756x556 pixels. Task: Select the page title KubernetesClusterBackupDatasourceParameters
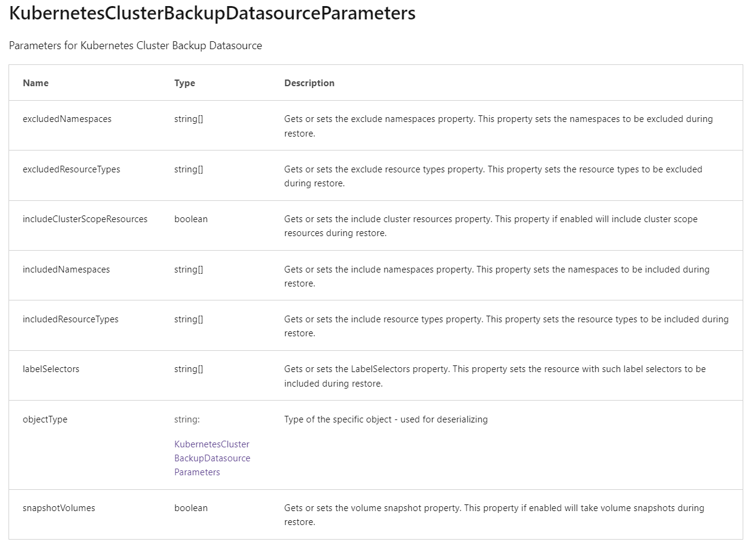pyautogui.click(x=211, y=13)
